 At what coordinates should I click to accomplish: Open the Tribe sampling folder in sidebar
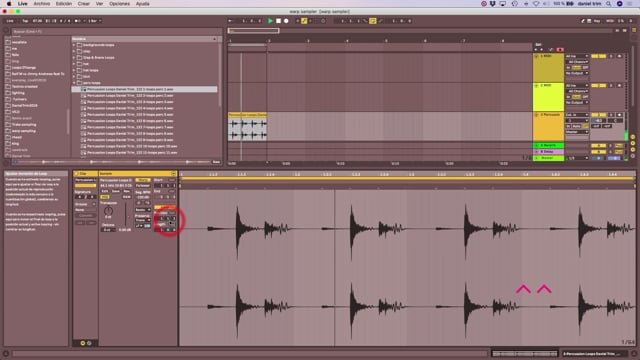[x=24, y=124]
